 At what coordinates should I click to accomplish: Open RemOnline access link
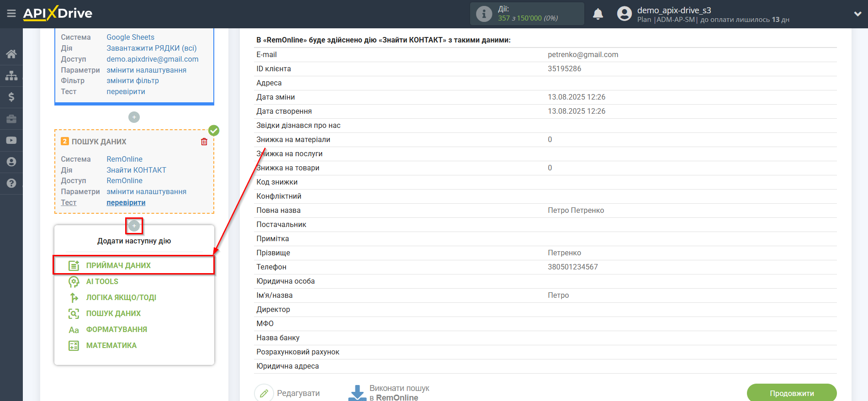(124, 181)
